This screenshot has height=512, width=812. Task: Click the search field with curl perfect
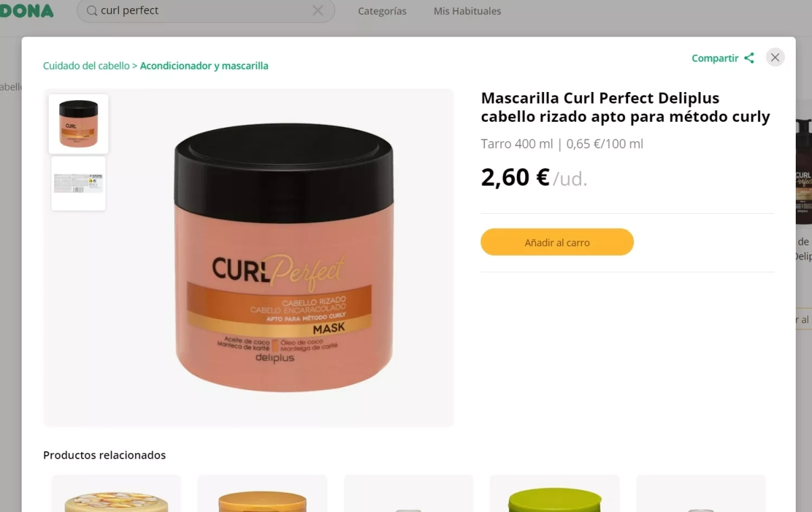point(206,11)
